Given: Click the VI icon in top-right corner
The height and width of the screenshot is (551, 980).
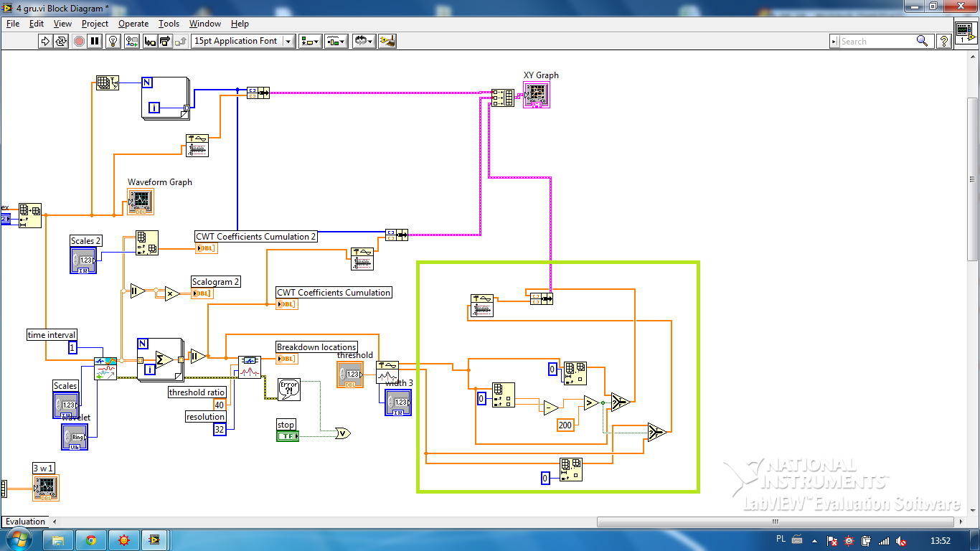Looking at the screenshot, I should pos(966,33).
